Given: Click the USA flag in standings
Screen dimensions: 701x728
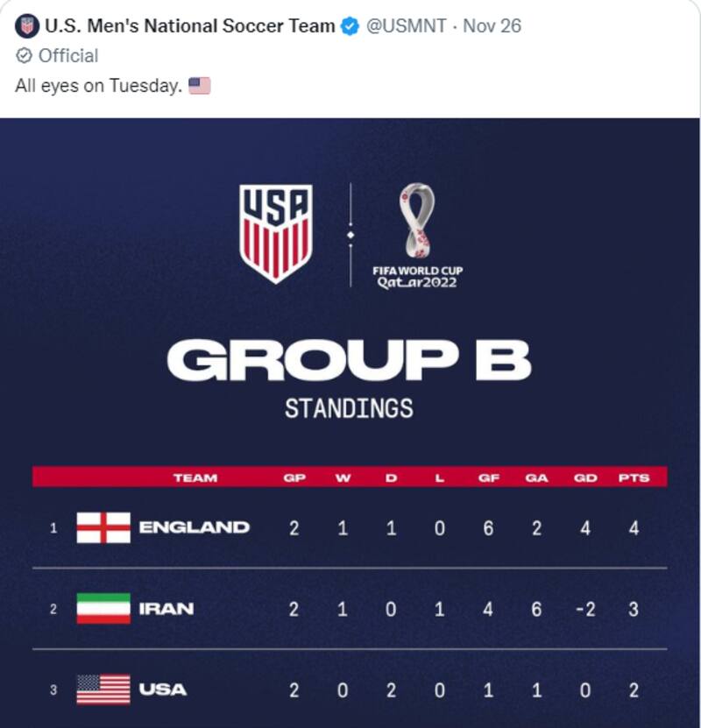Looking at the screenshot, I should tap(103, 689).
